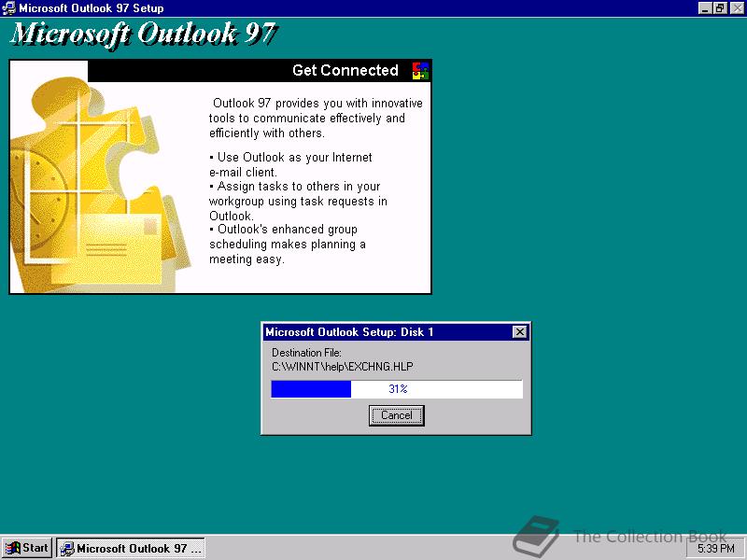Restore down the Outlook 97 Setup window
This screenshot has height=560, width=747.
[720, 8]
